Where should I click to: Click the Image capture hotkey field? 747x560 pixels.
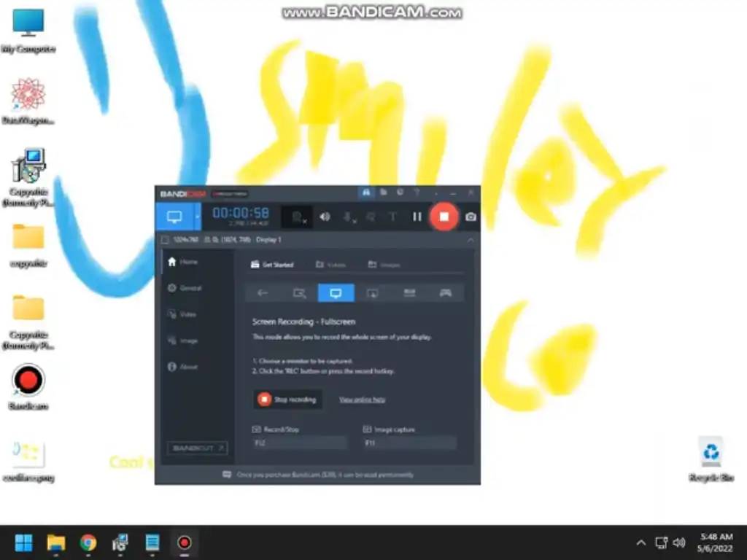(409, 443)
